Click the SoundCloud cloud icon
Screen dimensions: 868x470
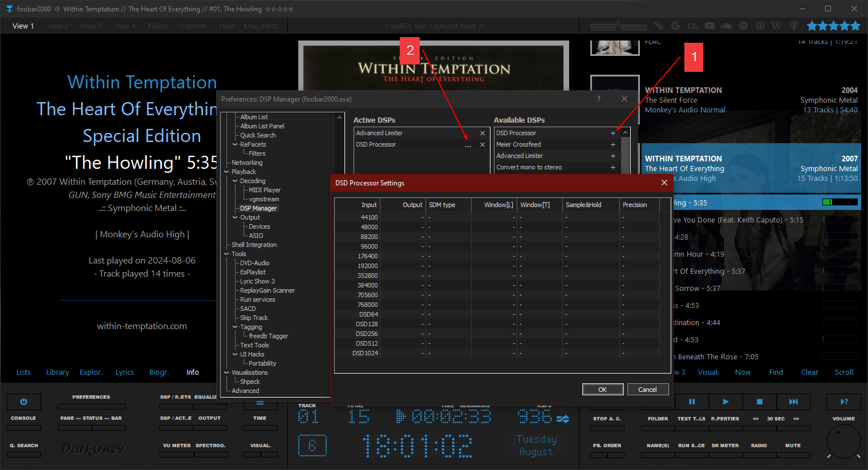click(x=726, y=26)
